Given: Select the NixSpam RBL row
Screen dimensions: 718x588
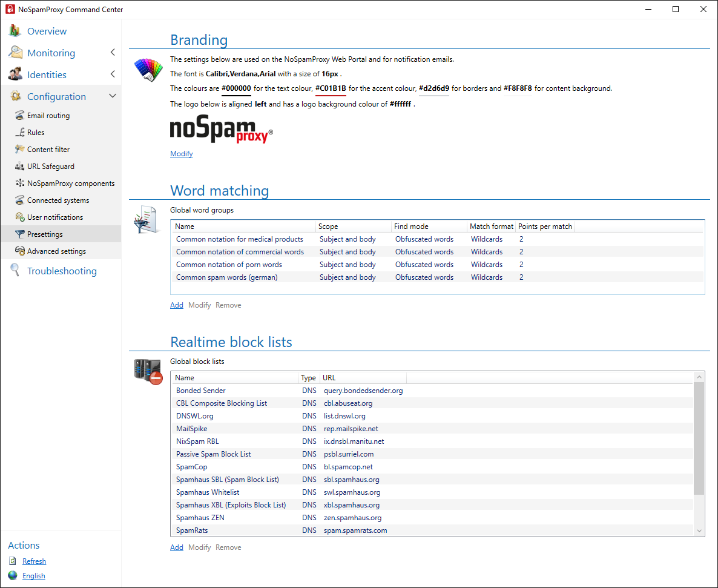Looking at the screenshot, I should tap(433, 441).
